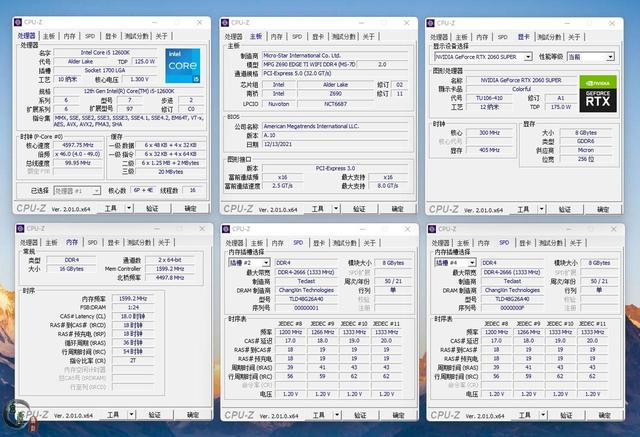Click the ChangXin Technologies value in 插槽 #4 window
Screen dimensions: 640x437
[x=512, y=290]
